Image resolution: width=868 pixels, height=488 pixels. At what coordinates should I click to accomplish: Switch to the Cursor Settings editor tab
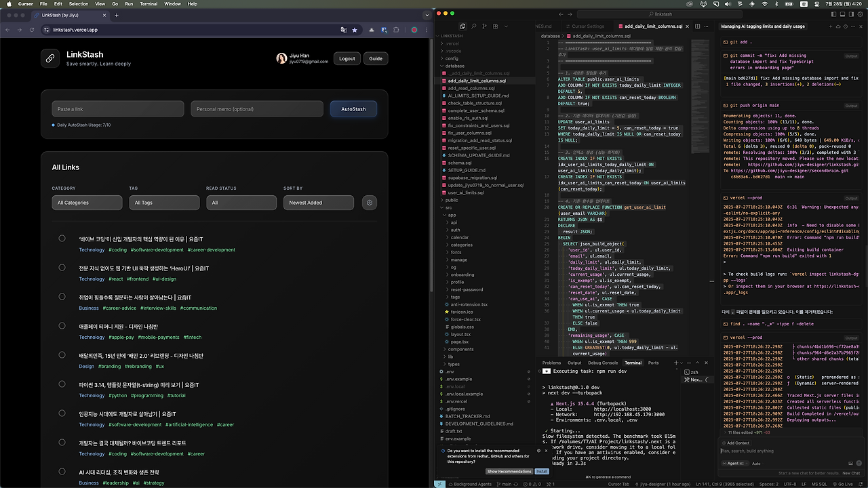pyautogui.click(x=588, y=26)
